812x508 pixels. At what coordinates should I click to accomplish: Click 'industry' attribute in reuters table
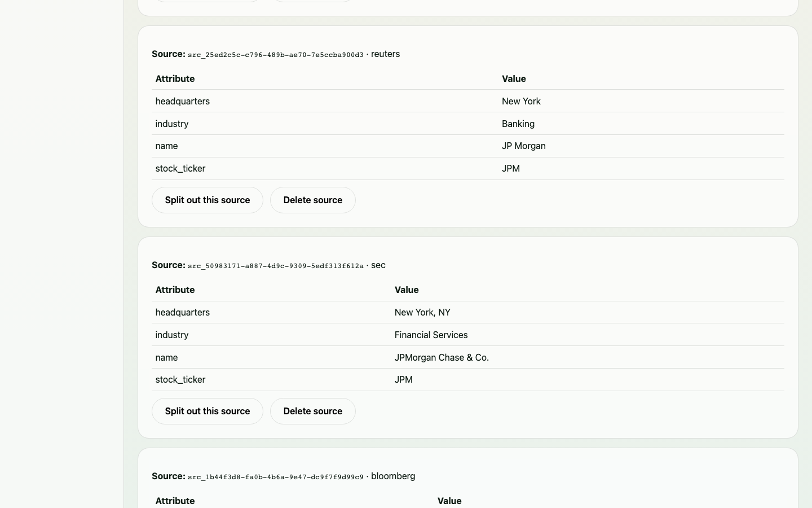click(x=172, y=124)
